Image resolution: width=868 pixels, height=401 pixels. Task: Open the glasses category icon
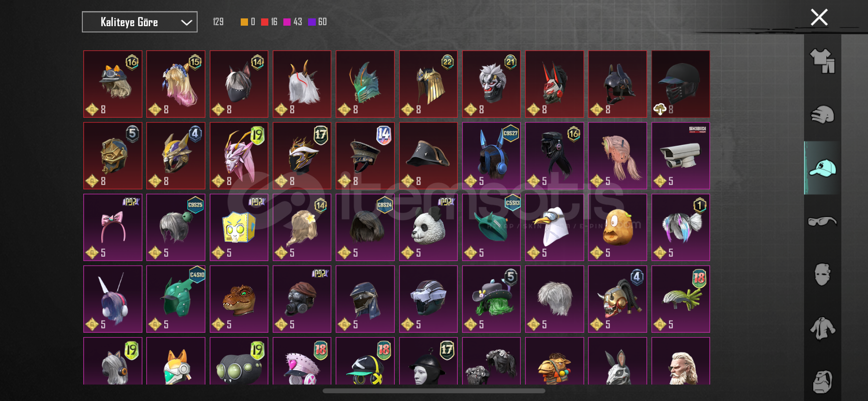click(822, 221)
